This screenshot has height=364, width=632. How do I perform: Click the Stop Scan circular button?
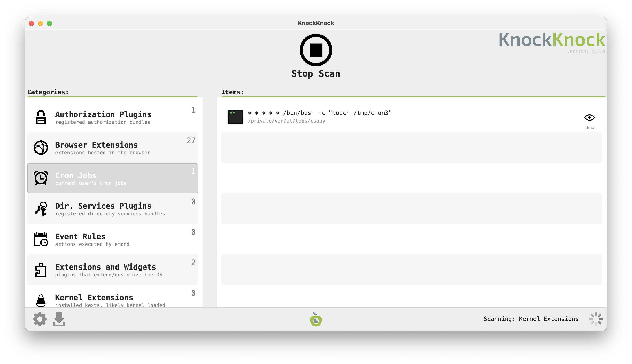pyautogui.click(x=316, y=50)
